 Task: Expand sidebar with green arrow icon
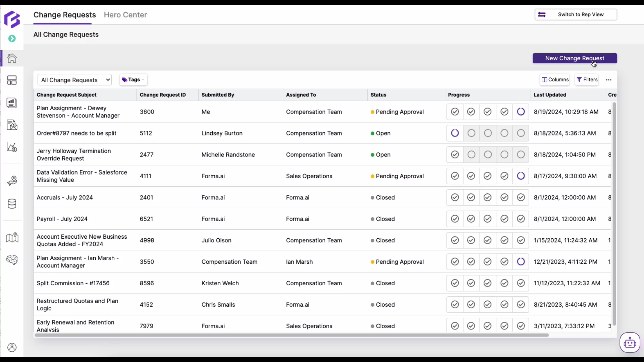(x=12, y=39)
